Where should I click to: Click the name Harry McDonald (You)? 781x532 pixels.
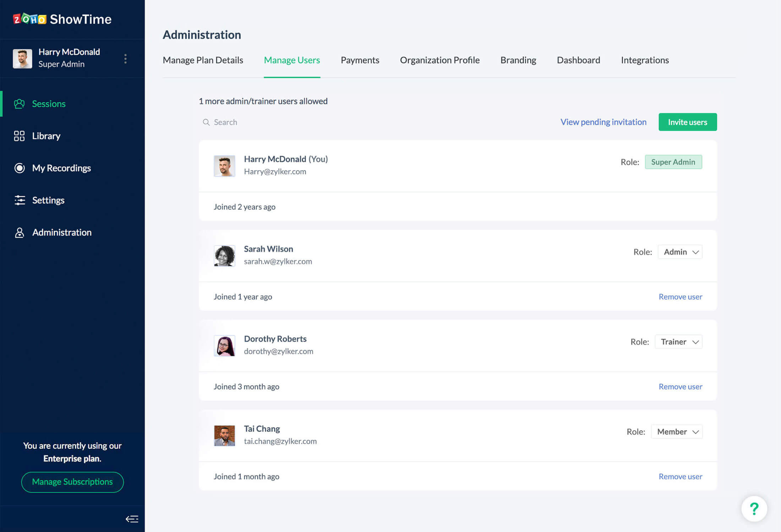[286, 159]
